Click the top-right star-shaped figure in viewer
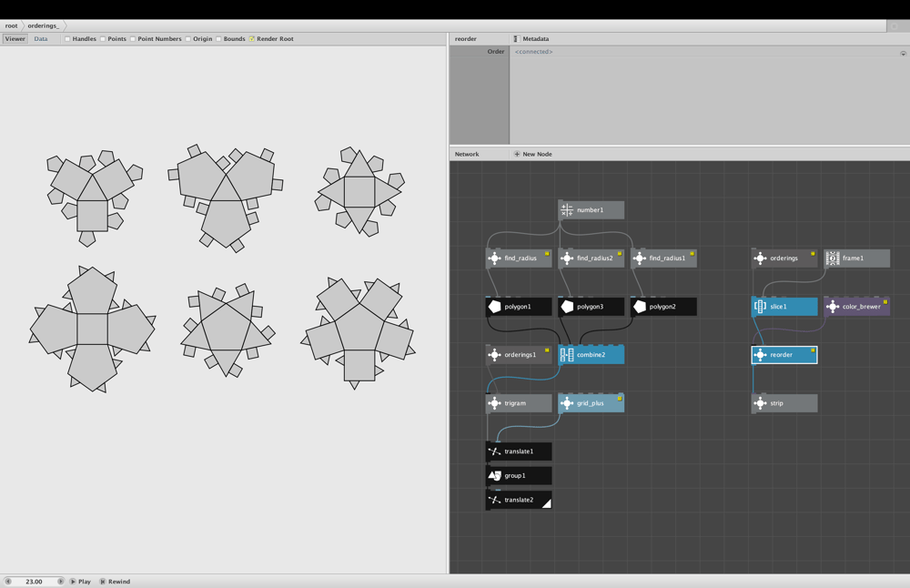 [x=359, y=191]
